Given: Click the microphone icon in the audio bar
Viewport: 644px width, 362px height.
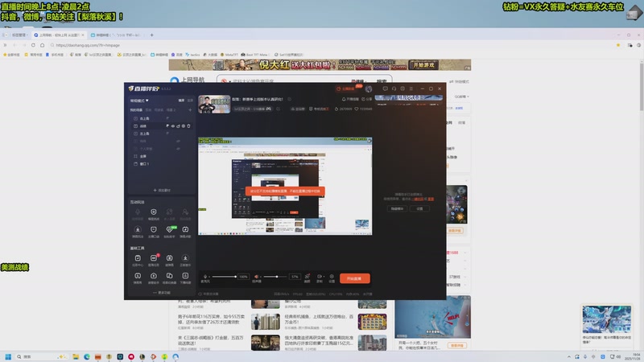Looking at the screenshot, I should click(x=205, y=276).
